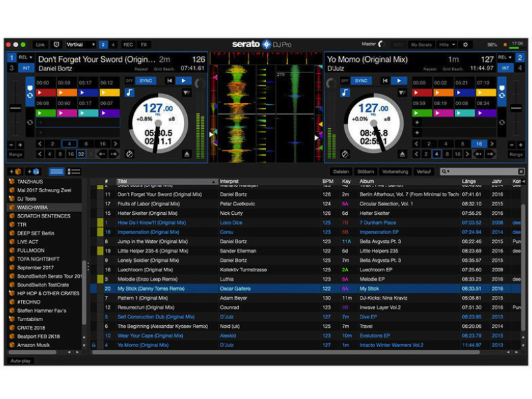Screen dimensions: 532x399
Task: Click beat jump forward arrow on deck 2
Action: (490, 154)
